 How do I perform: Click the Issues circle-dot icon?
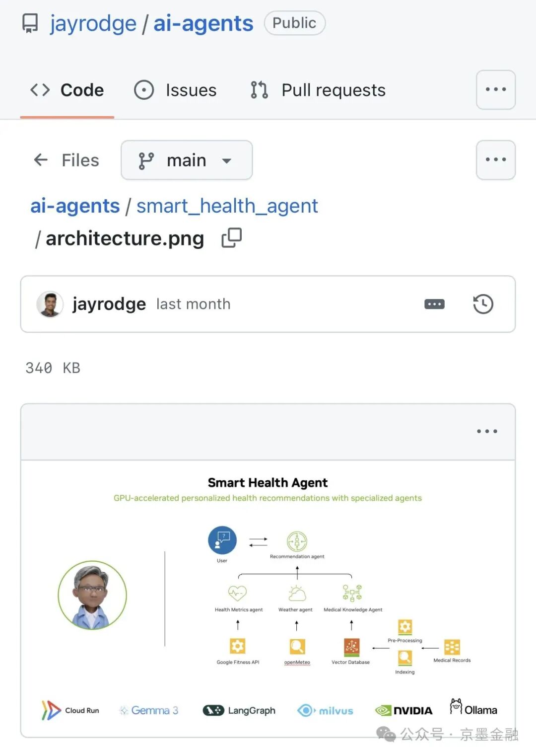coord(143,90)
